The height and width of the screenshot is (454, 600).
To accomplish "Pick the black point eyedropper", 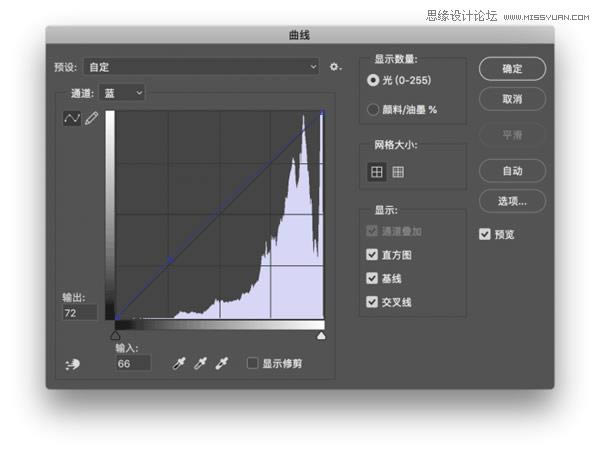I will 179,364.
